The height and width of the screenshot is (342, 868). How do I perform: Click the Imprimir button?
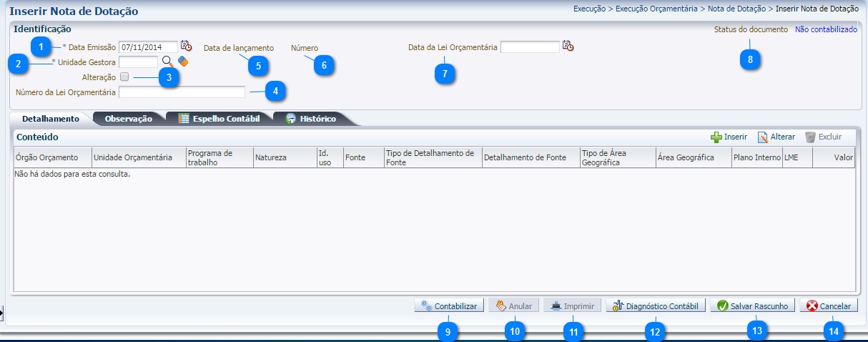[572, 306]
